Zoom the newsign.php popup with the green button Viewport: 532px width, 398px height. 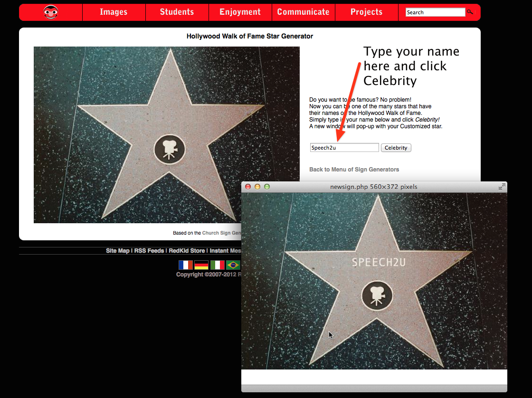(x=267, y=187)
